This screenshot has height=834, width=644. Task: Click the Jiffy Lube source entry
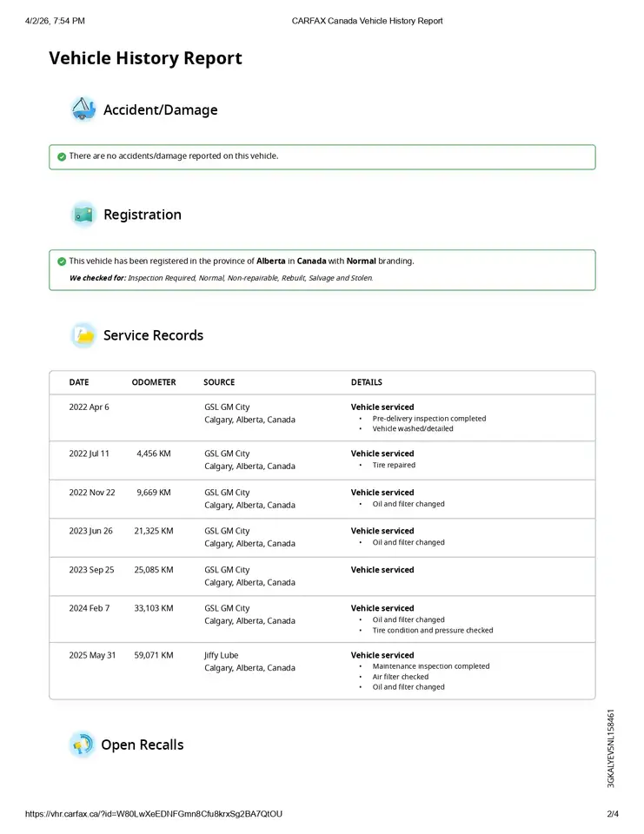[222, 655]
